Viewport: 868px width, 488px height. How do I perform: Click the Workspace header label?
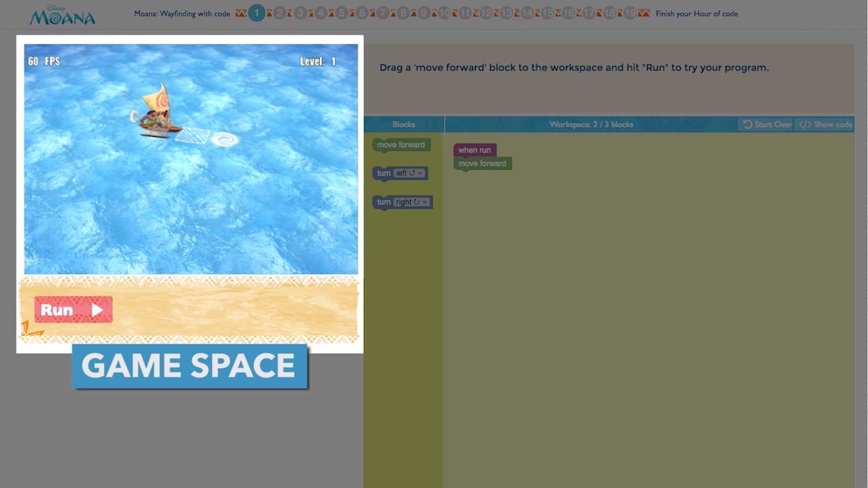pos(591,125)
